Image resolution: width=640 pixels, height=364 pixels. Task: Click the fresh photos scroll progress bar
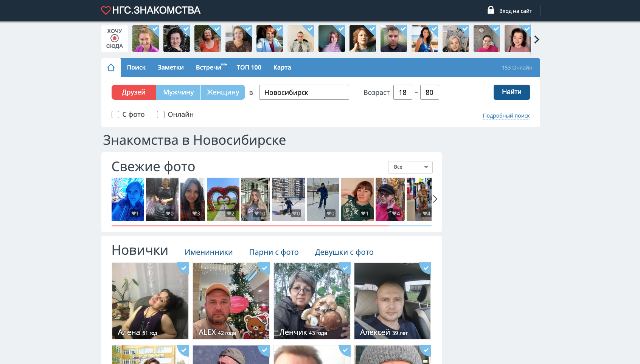coord(272,226)
